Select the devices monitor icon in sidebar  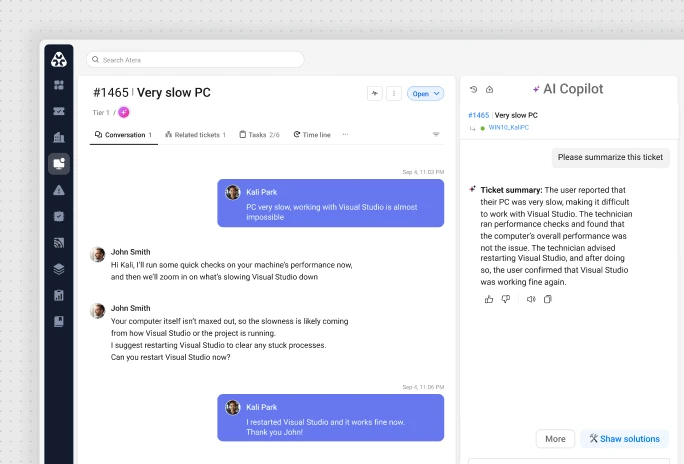(x=59, y=164)
